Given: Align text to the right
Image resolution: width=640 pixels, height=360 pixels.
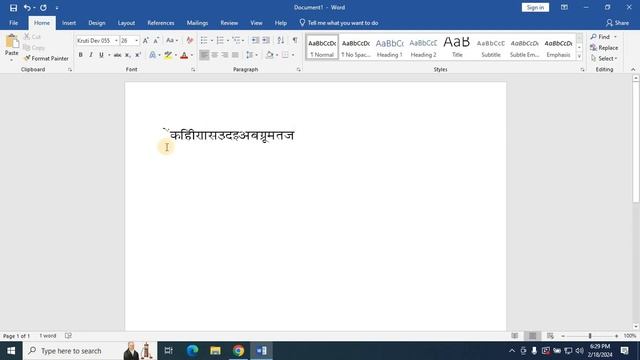Looking at the screenshot, I should [225, 55].
